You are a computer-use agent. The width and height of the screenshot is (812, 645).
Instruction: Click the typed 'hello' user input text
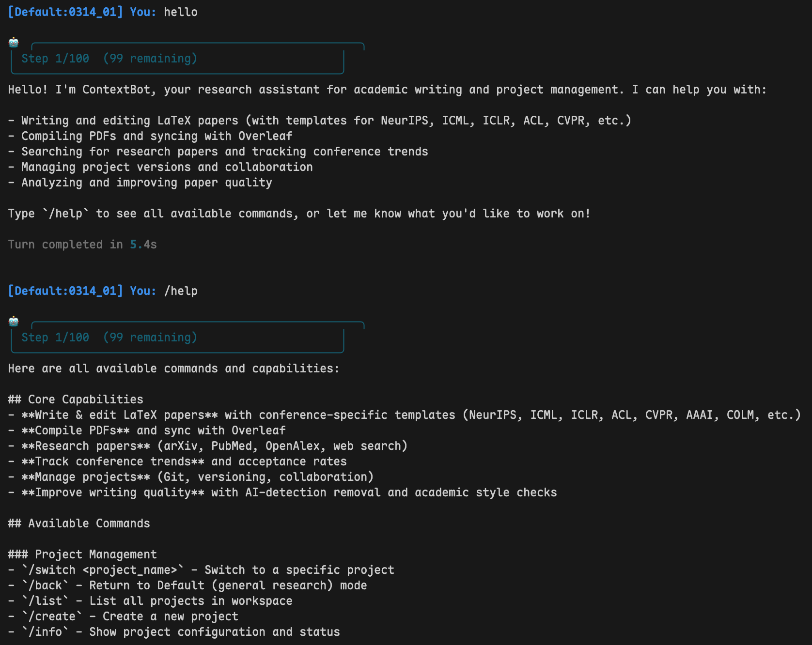click(181, 12)
